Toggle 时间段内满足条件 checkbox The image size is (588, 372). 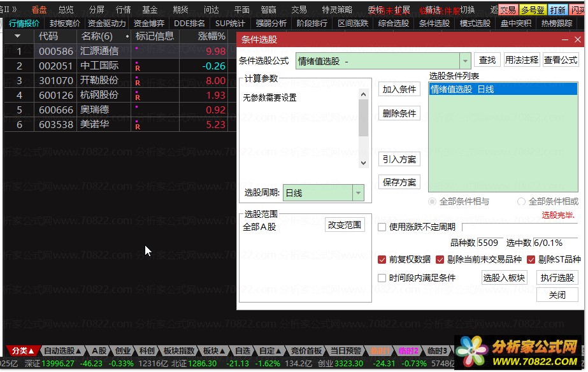(x=382, y=278)
